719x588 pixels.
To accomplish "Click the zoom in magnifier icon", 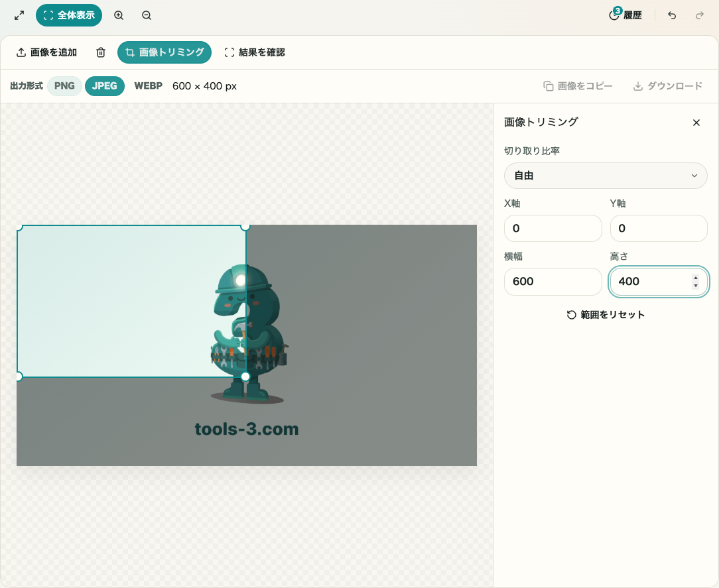I will coord(119,16).
